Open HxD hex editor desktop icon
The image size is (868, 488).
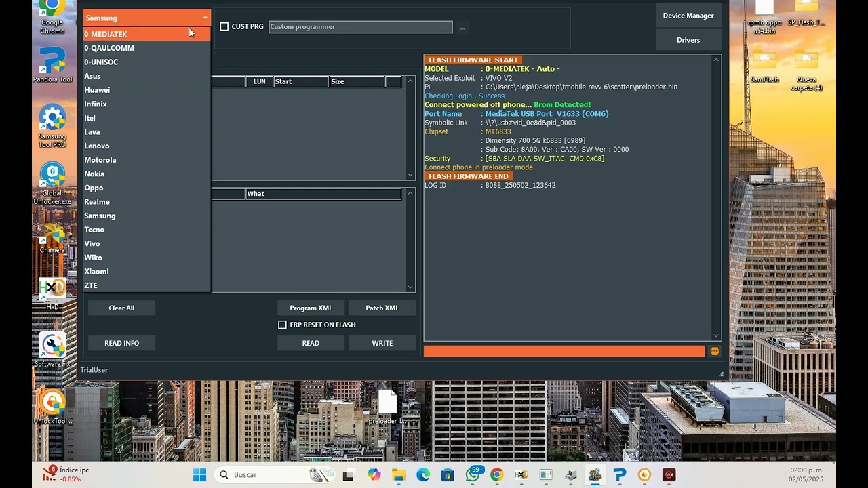tap(52, 294)
